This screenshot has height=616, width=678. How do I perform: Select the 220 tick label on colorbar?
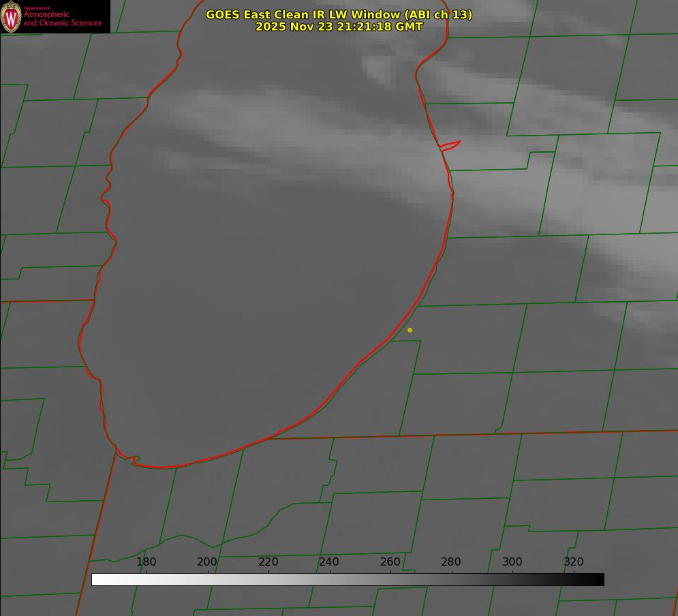tap(268, 561)
